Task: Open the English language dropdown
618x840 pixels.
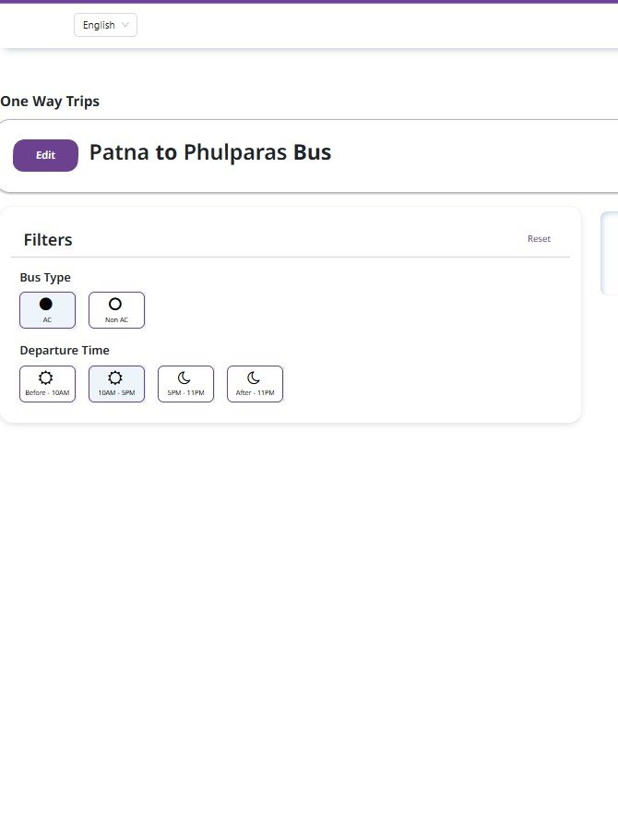Action: 99,25
